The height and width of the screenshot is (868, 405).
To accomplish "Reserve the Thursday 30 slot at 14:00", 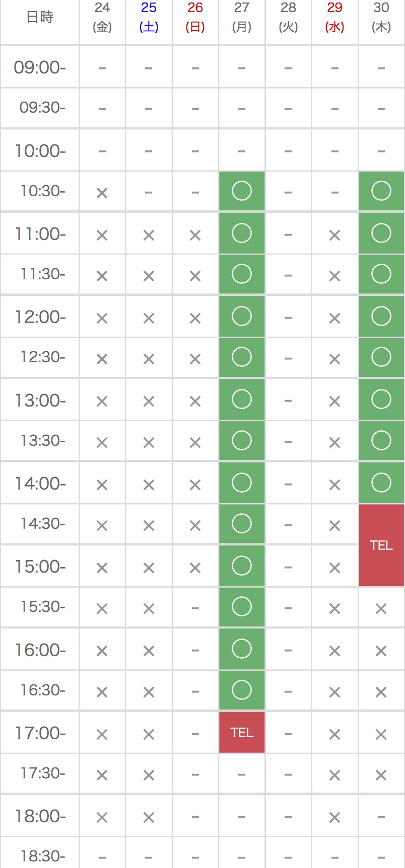I will click(x=381, y=483).
